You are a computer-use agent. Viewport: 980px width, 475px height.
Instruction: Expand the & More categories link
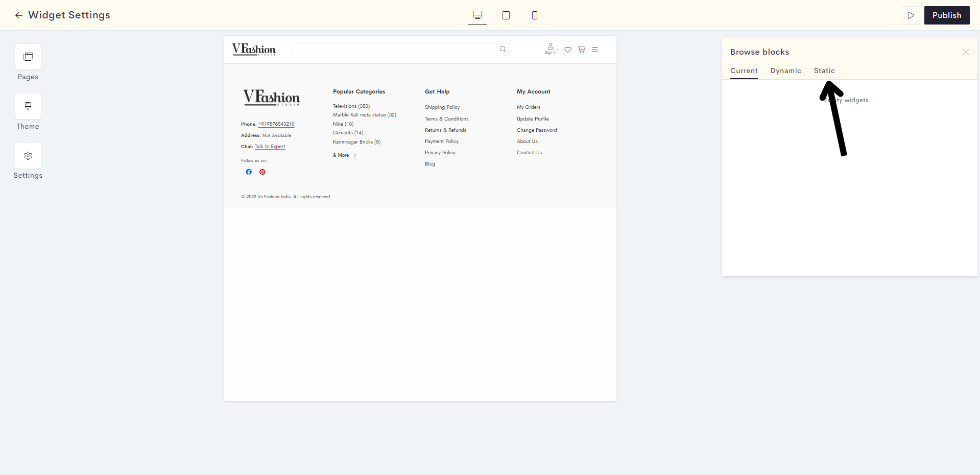pyautogui.click(x=345, y=155)
